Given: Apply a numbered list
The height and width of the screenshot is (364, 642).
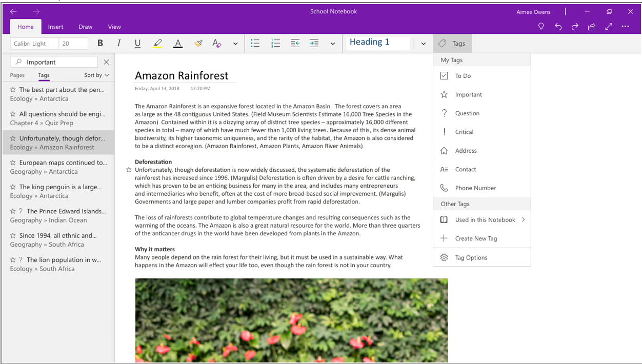Looking at the screenshot, I should 275,43.
